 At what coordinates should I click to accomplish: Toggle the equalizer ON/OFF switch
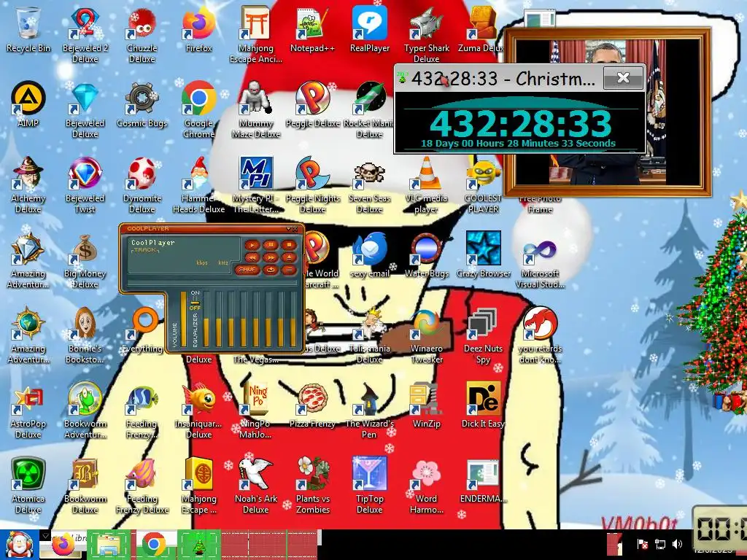(x=195, y=301)
